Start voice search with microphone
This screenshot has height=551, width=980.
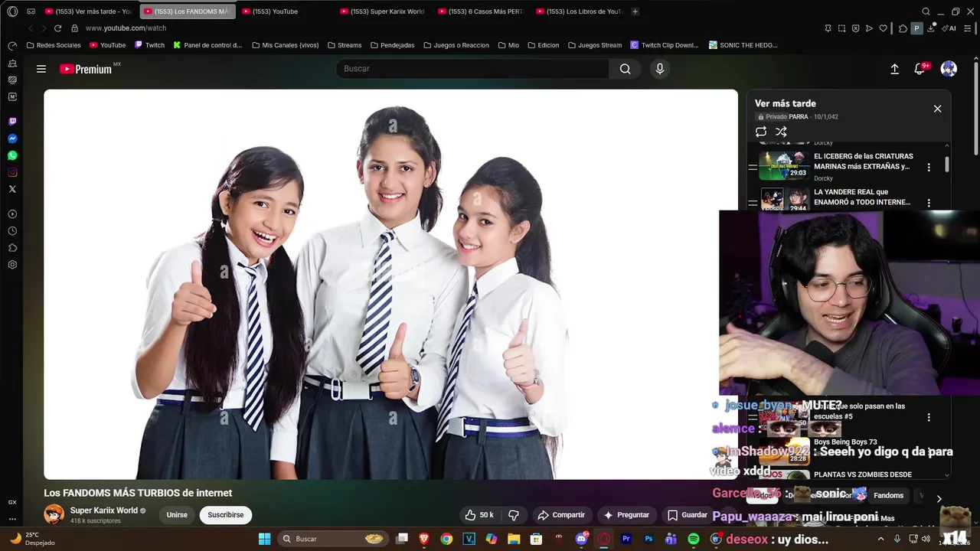660,69
